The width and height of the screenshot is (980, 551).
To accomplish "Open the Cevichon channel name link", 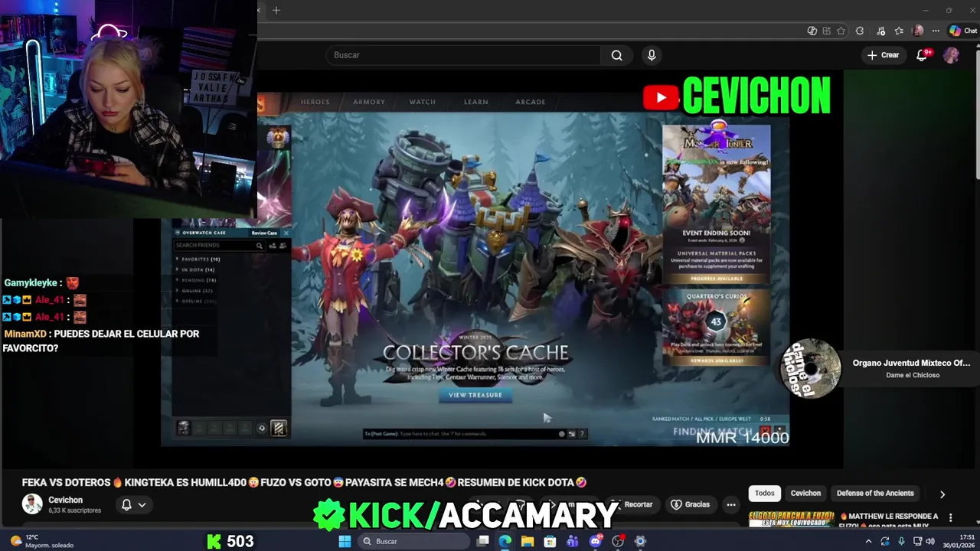I will click(x=65, y=500).
